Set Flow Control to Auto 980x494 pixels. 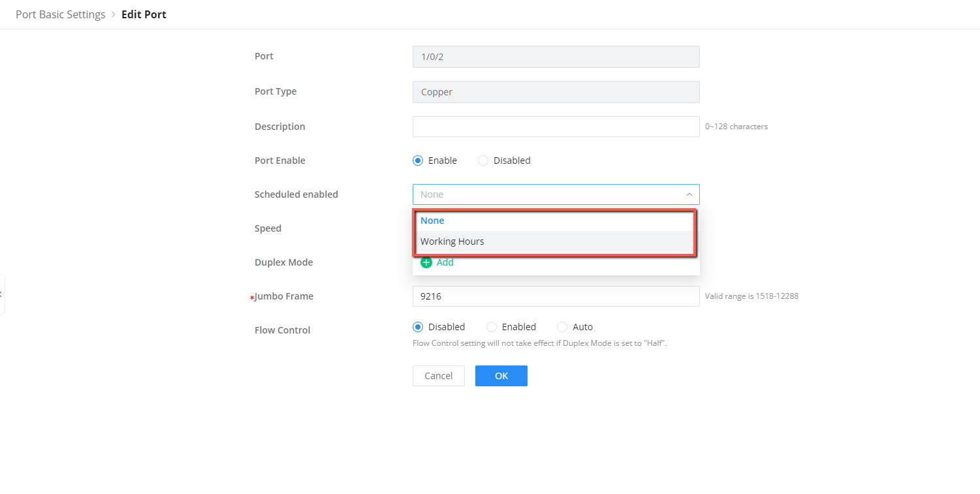(x=562, y=327)
